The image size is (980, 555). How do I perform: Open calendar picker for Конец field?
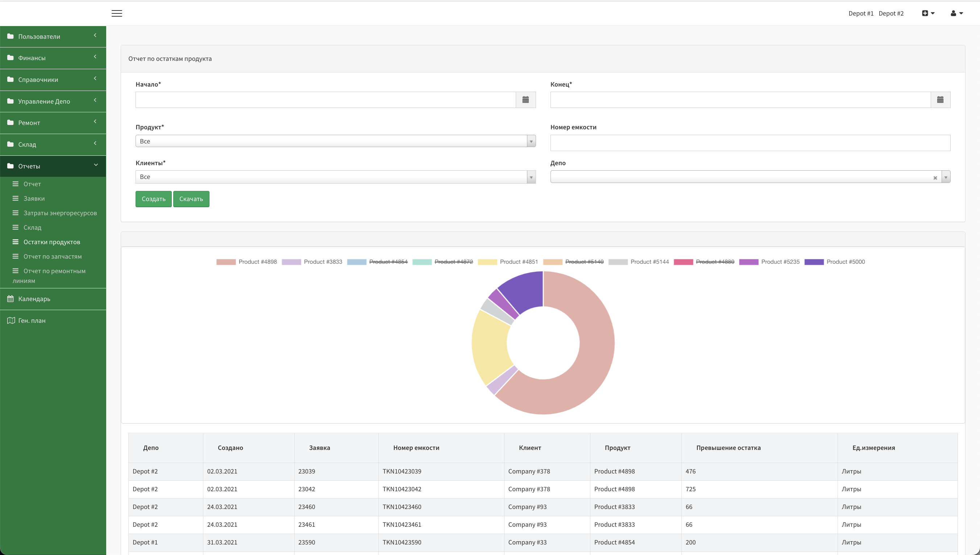click(x=940, y=100)
